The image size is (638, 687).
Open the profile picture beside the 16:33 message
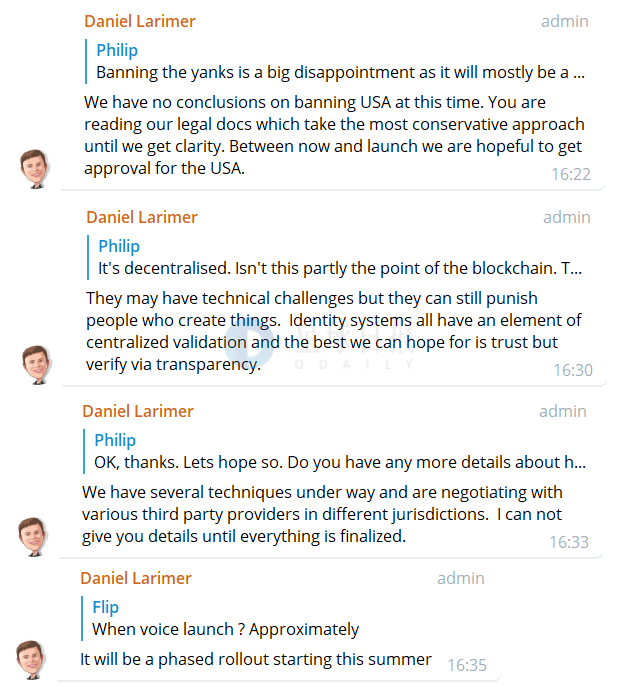tap(33, 537)
